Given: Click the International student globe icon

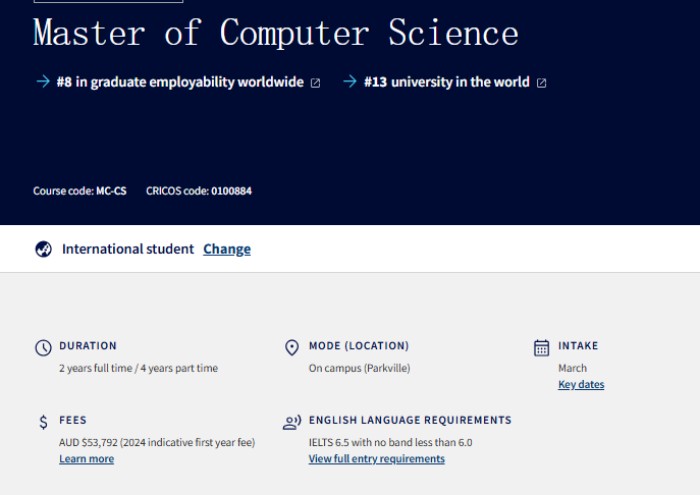Looking at the screenshot, I should pos(43,249).
